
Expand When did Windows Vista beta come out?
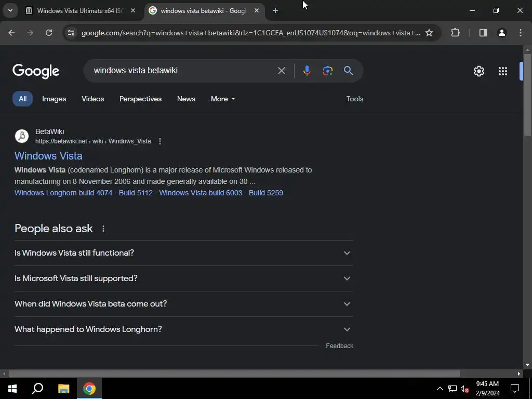pyautogui.click(x=184, y=304)
